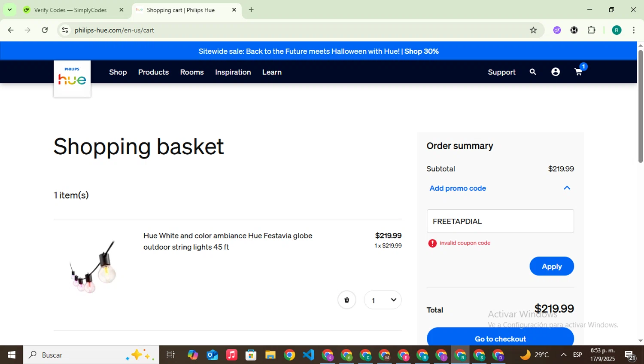Viewport: 644px width, 364px height.
Task: Apply the promo code
Action: 552,266
